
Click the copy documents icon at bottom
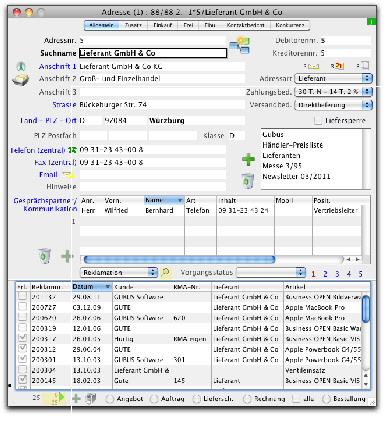tap(91, 399)
